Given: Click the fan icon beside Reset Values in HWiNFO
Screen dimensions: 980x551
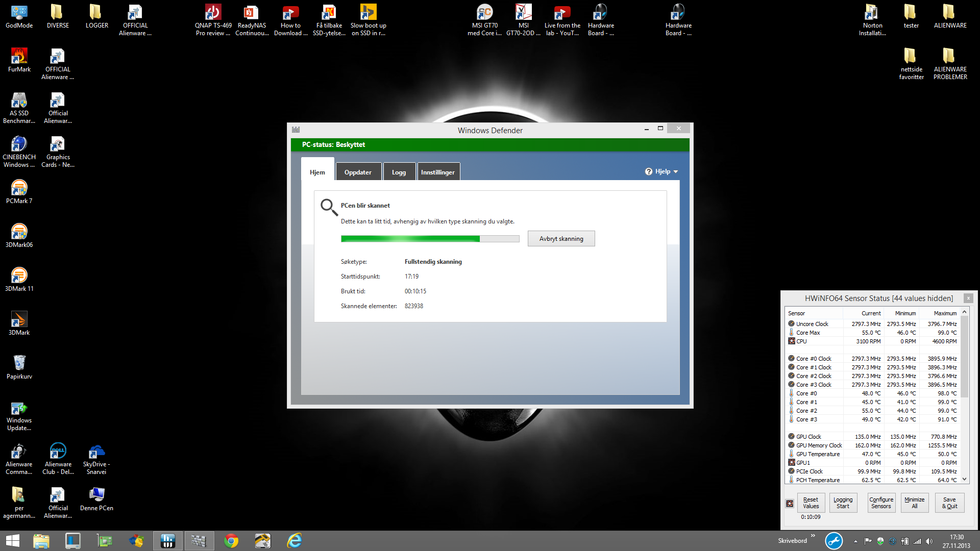Looking at the screenshot, I should 790,504.
